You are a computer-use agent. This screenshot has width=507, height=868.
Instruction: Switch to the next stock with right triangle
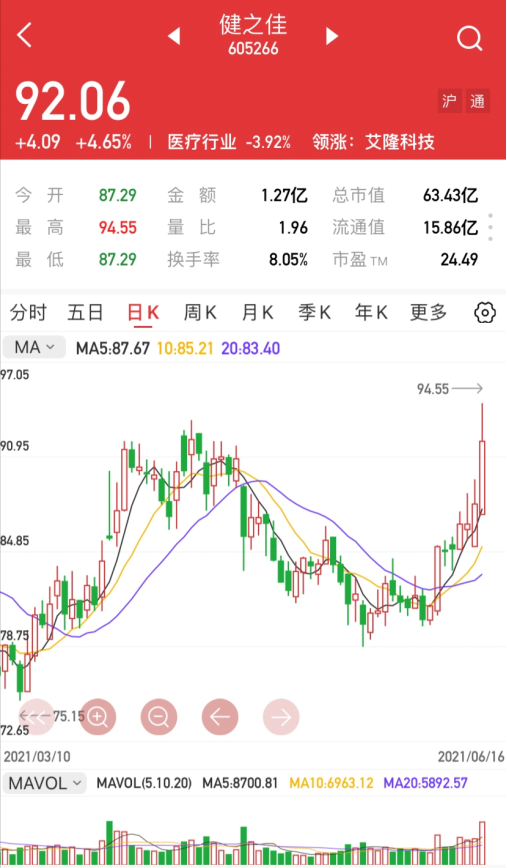tap(332, 36)
